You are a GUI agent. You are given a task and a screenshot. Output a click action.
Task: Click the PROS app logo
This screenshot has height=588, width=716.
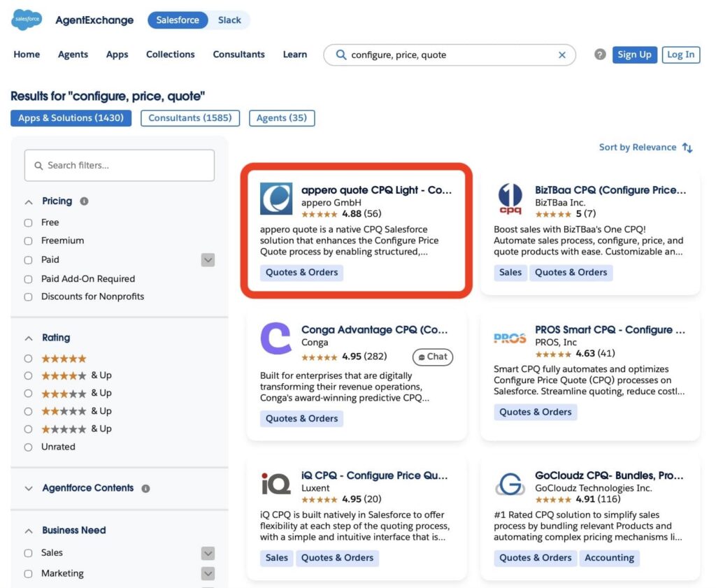pyautogui.click(x=510, y=338)
